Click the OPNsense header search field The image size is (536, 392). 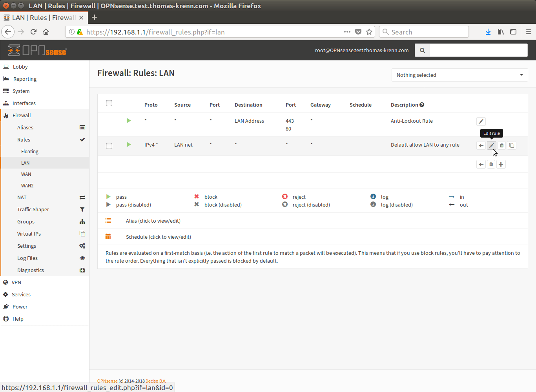tap(478, 50)
